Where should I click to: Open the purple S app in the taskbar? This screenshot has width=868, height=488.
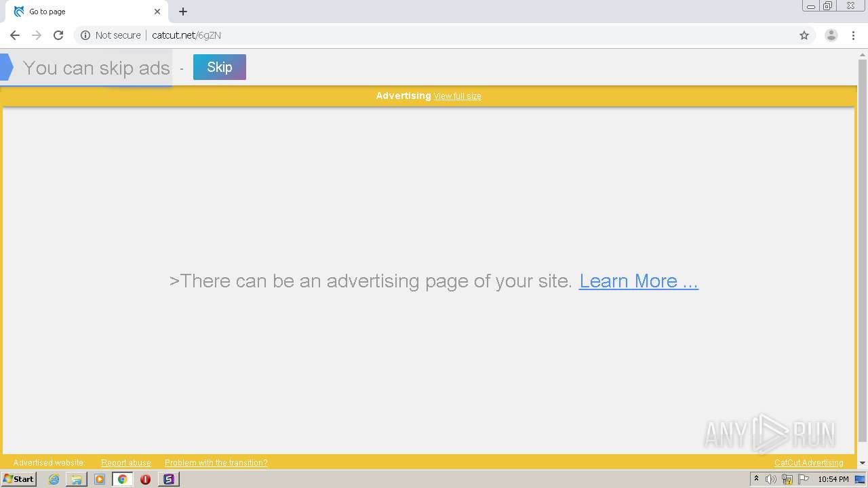(x=169, y=479)
